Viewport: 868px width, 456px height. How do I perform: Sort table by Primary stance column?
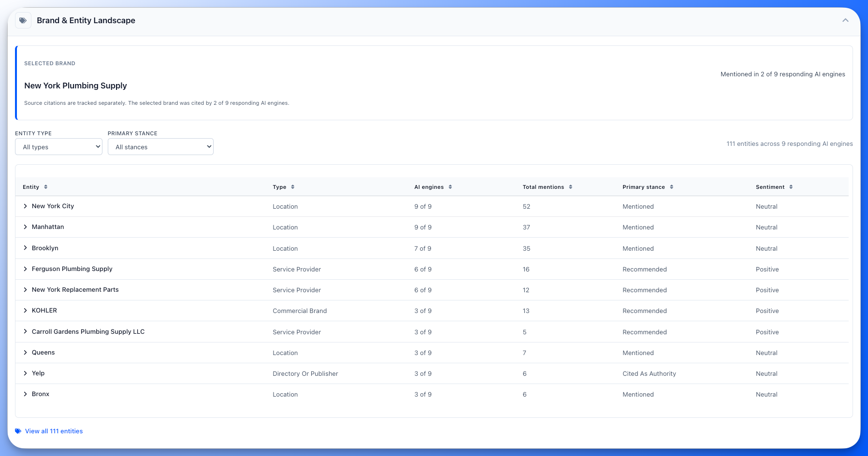click(x=672, y=187)
